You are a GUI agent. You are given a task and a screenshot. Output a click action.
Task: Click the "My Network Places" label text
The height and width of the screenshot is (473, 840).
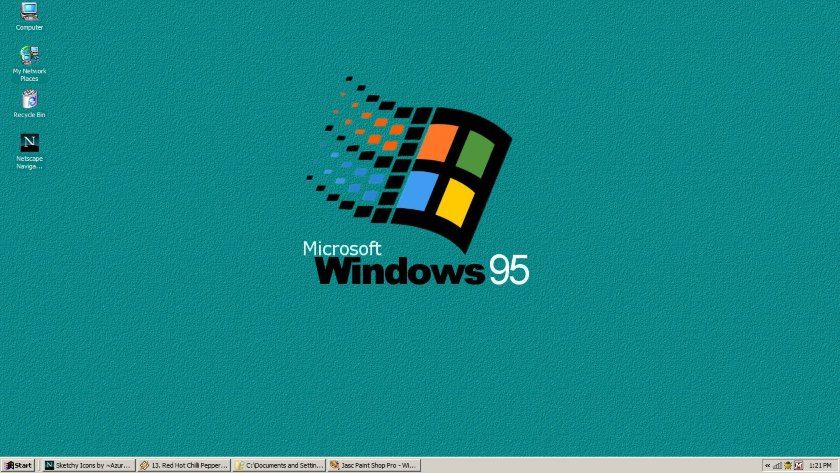[29, 75]
